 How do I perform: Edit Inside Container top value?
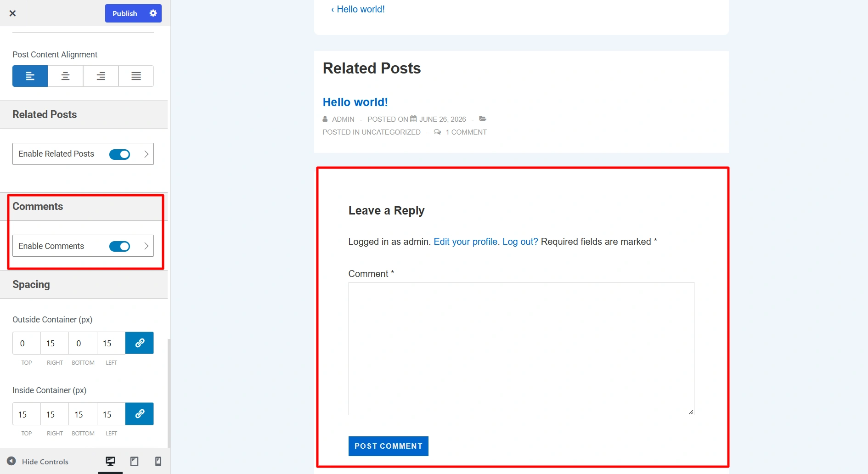click(27, 414)
